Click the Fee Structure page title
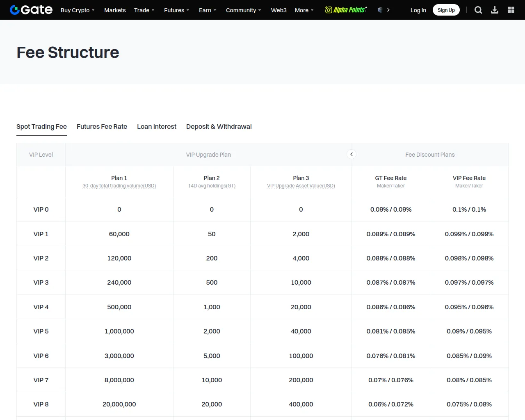 (x=68, y=52)
